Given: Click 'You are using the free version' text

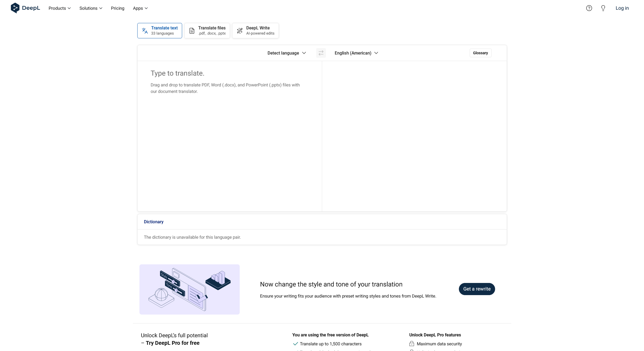Looking at the screenshot, I should 330,335.
